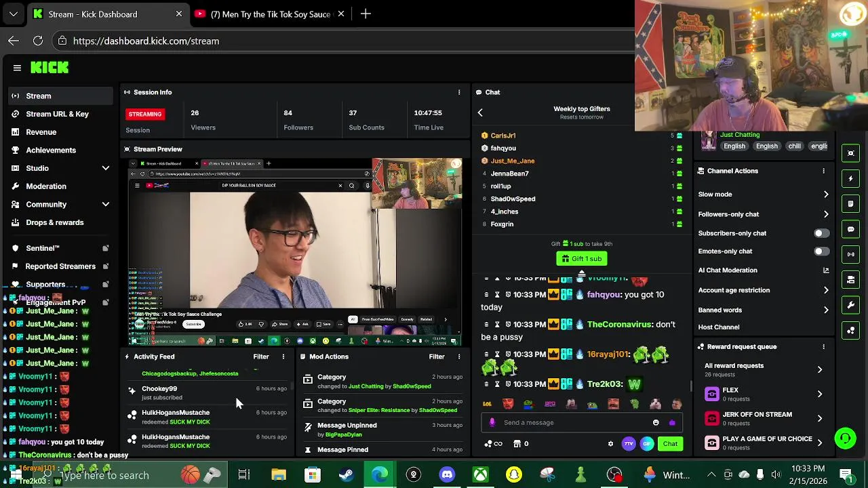
Task: Click the channel points icon in right rail
Action: point(851,330)
